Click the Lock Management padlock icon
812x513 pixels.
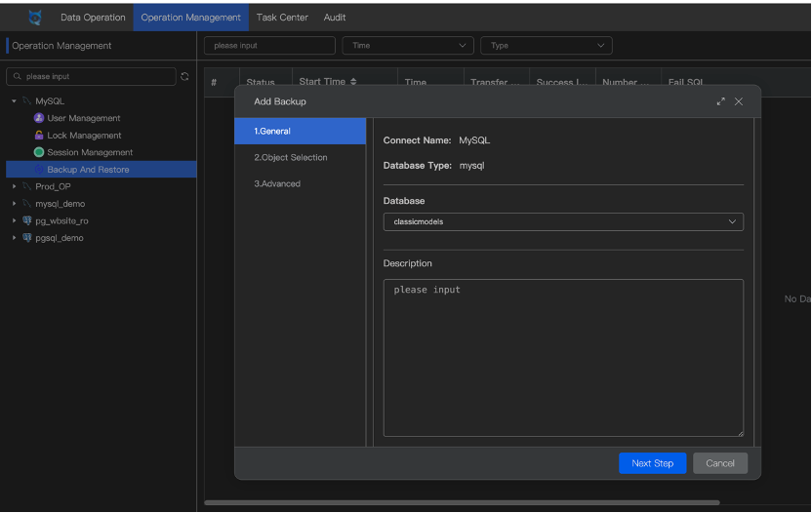39,136
